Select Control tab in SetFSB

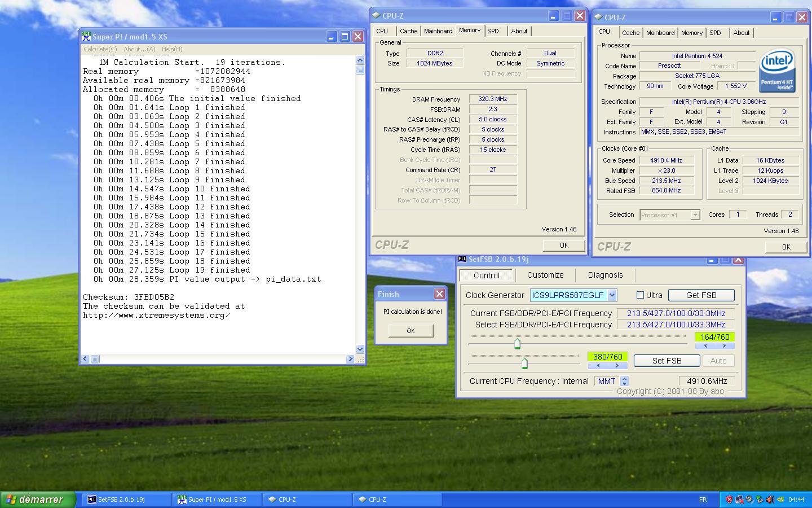click(486, 275)
